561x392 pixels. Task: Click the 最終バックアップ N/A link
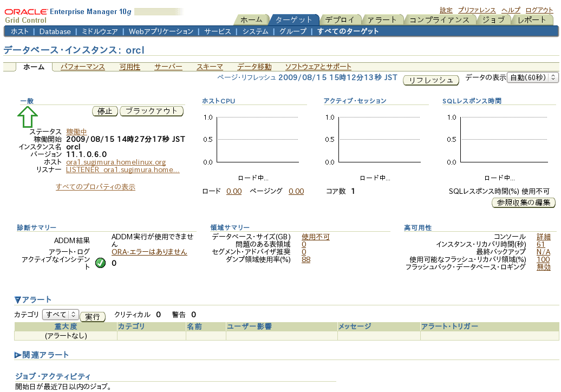click(x=544, y=252)
